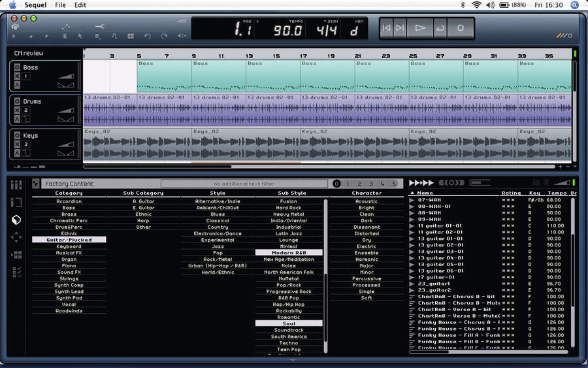Adjust the MediaBay preview volume slider
Screen dimensions: 588x368
(x=562, y=182)
